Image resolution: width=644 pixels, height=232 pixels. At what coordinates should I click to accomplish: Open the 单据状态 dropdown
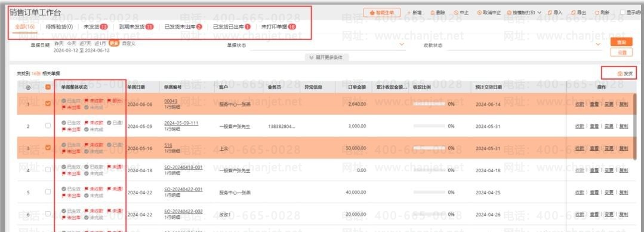(x=327, y=45)
